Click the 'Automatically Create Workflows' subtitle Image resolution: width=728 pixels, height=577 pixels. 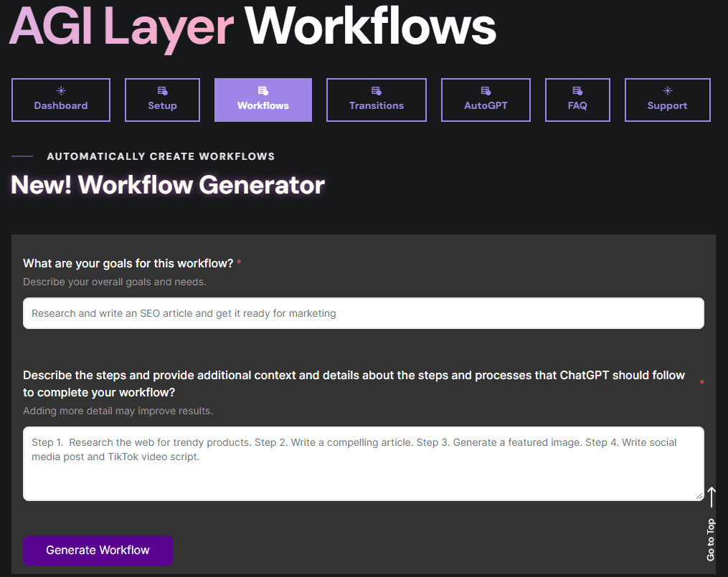[x=161, y=156]
